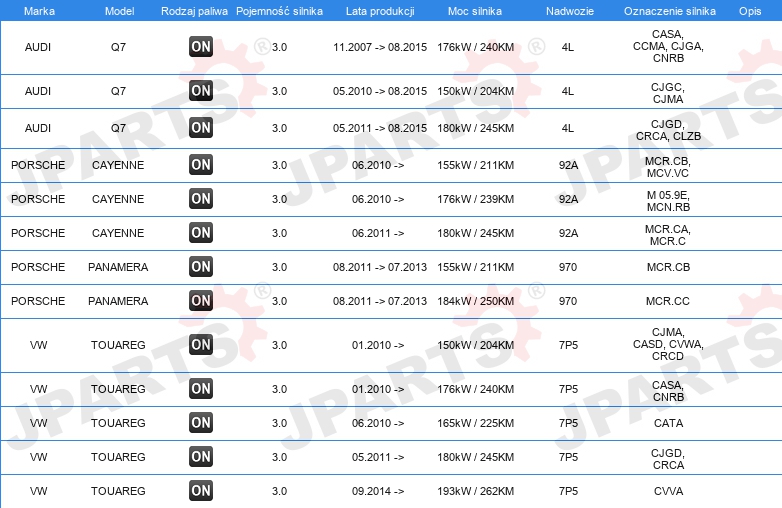This screenshot has height=508, width=782.
Task: Click engine codes CJGD, CRCA in Touareg row
Action: [668, 459]
